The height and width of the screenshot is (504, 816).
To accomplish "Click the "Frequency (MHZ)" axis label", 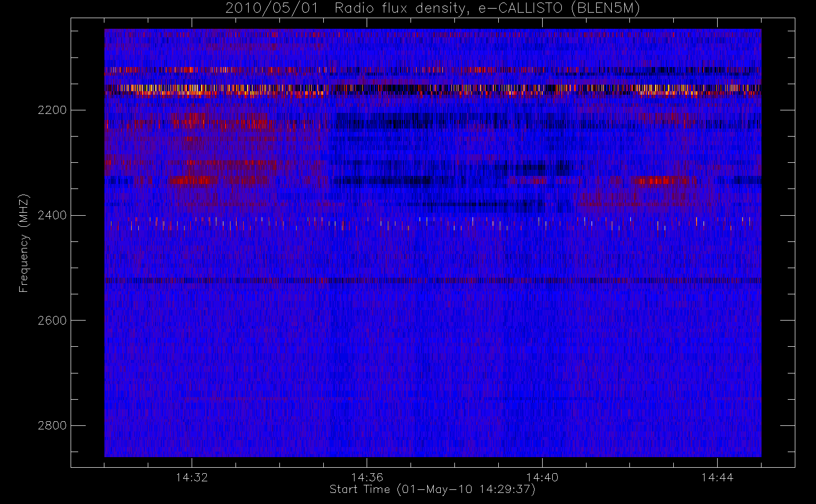I will 24,243.
